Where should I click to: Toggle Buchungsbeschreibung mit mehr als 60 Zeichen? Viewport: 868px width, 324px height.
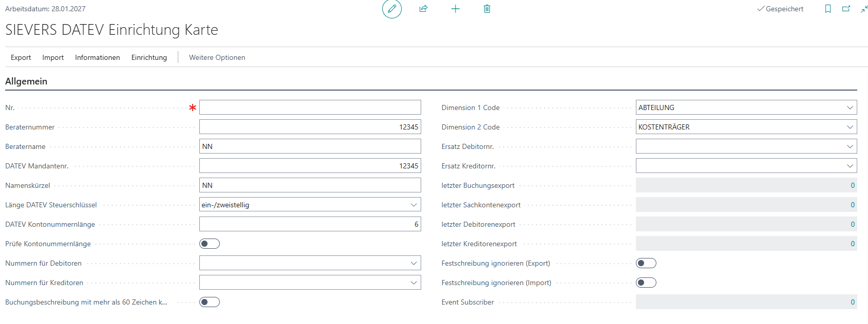210,302
